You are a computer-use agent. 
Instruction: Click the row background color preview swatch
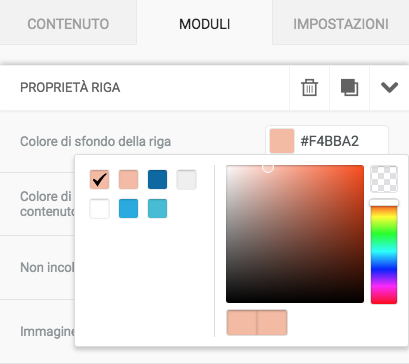pos(282,141)
